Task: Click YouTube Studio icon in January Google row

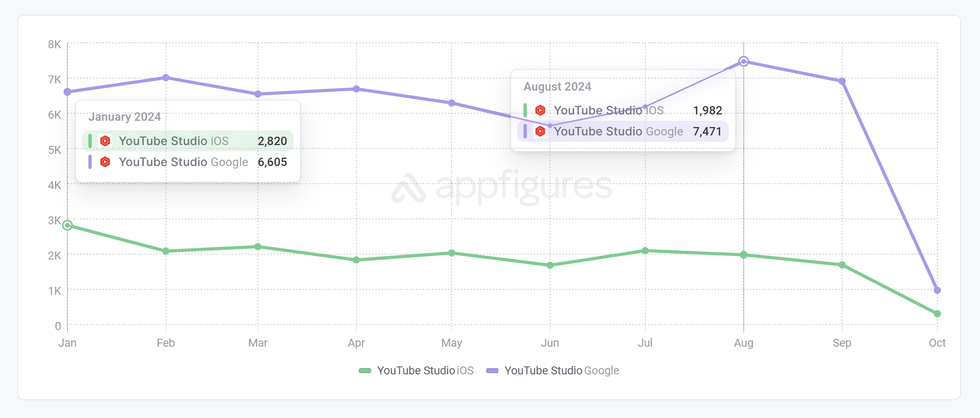Action: pyautogui.click(x=105, y=162)
